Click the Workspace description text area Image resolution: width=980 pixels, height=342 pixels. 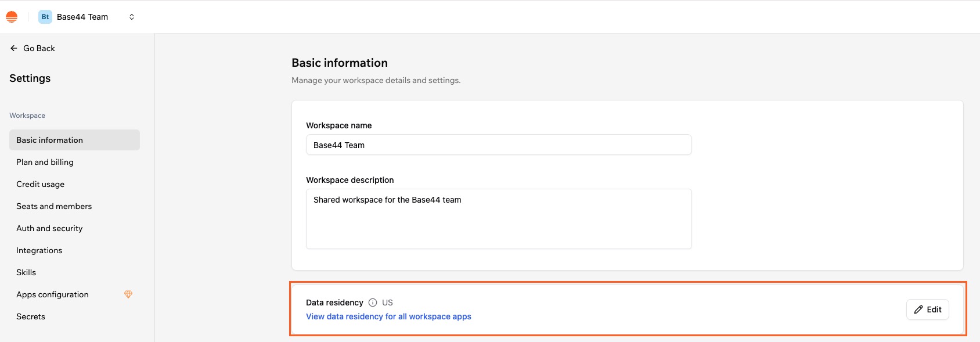click(x=499, y=219)
